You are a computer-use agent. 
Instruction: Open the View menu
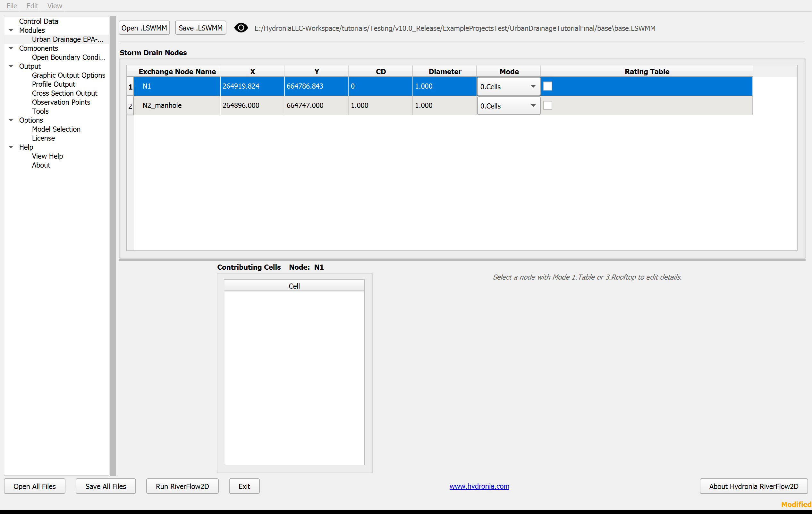55,6
